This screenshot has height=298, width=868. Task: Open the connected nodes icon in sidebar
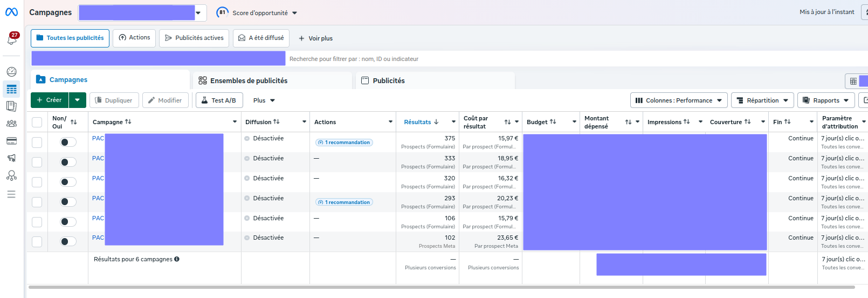(11, 175)
